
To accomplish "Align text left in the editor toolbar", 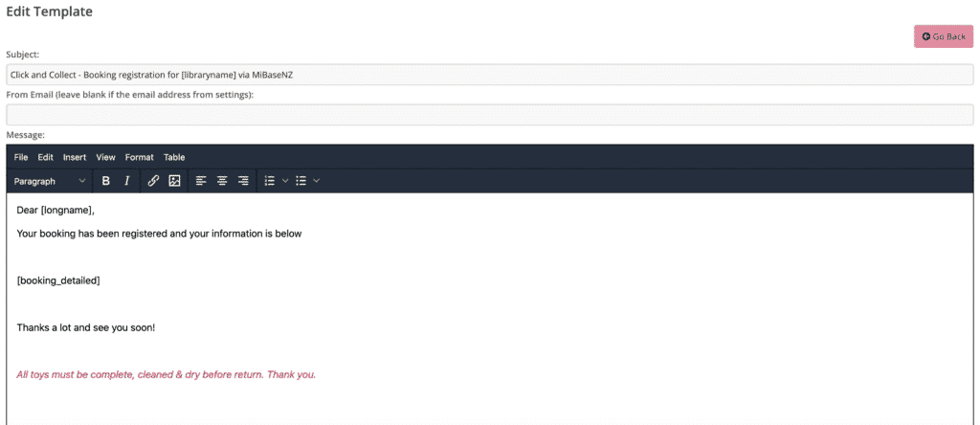I will pyautogui.click(x=201, y=181).
